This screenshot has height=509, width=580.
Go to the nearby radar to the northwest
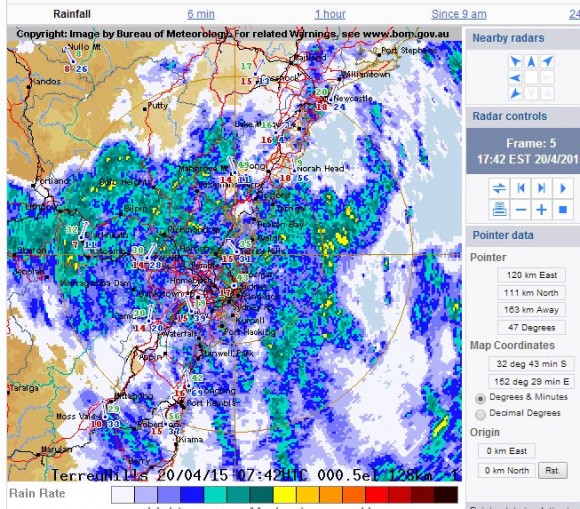click(x=515, y=61)
